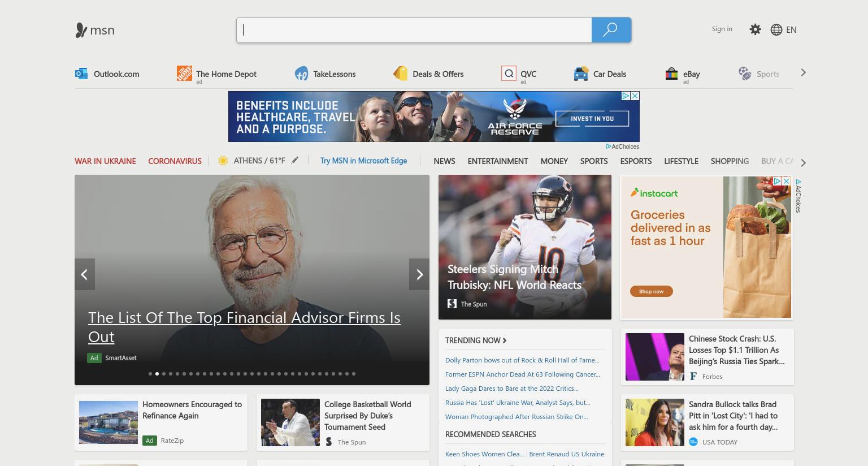
Task: Click the MSN butterfly logo
Action: tap(81, 30)
